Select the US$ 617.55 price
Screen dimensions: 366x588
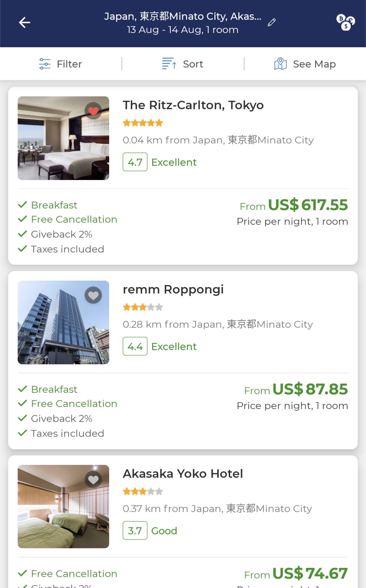pyautogui.click(x=308, y=205)
